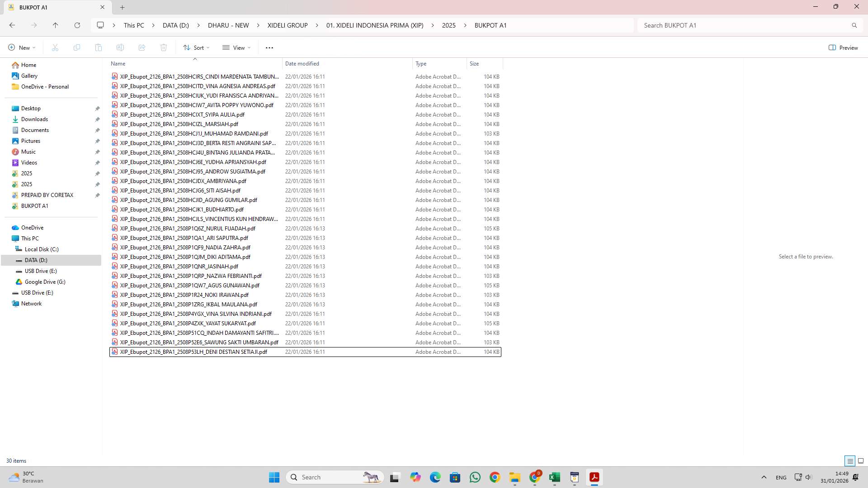Switch to details view in status bar

coord(850,460)
